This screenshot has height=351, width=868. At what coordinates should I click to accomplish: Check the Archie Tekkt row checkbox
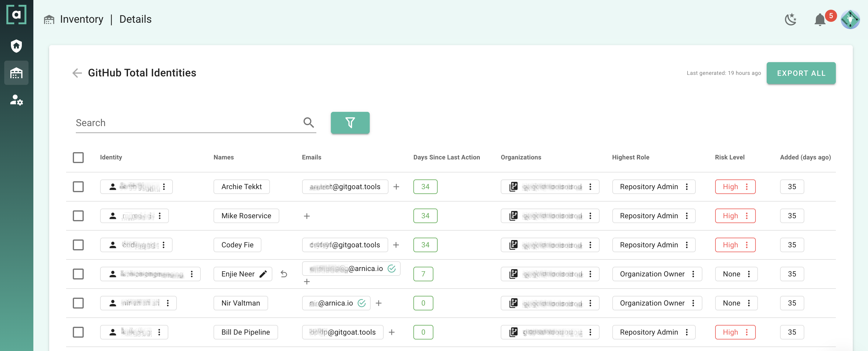(x=78, y=187)
